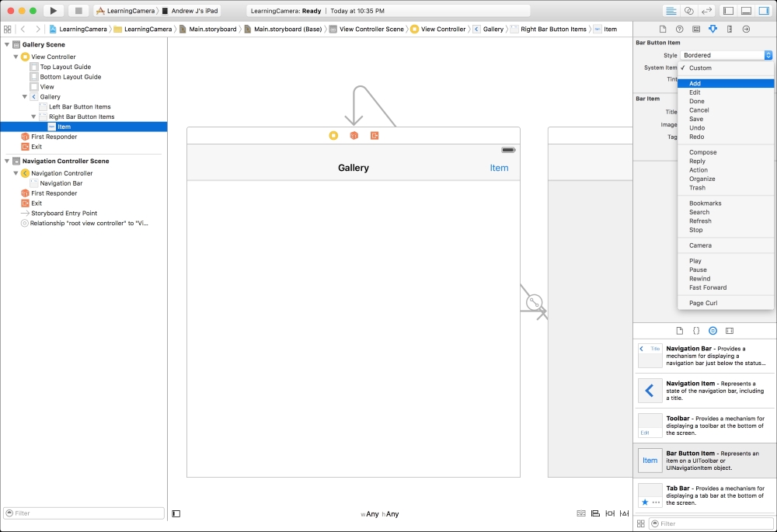Viewport: 777px width, 532px height.
Task: Switch to the File inspector
Action: [x=663, y=29]
